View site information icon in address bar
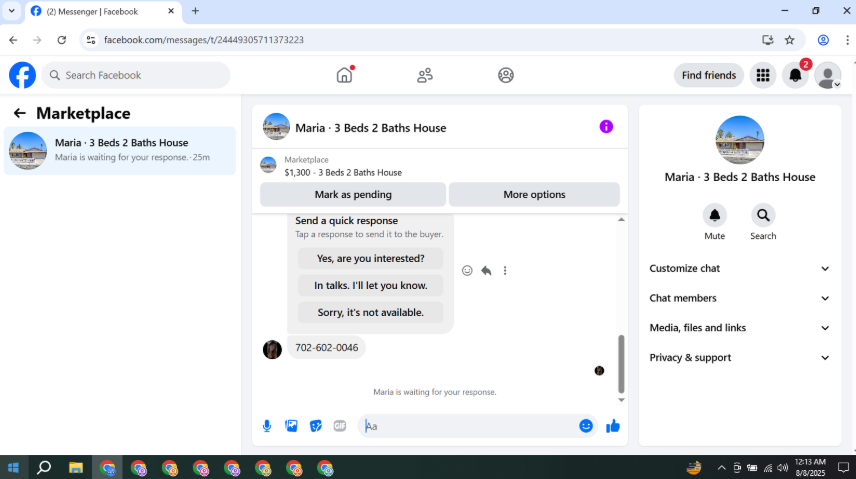 coord(91,40)
